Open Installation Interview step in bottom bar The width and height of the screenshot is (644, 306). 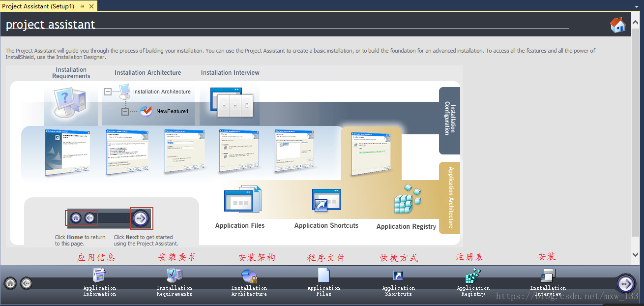[x=548, y=282]
